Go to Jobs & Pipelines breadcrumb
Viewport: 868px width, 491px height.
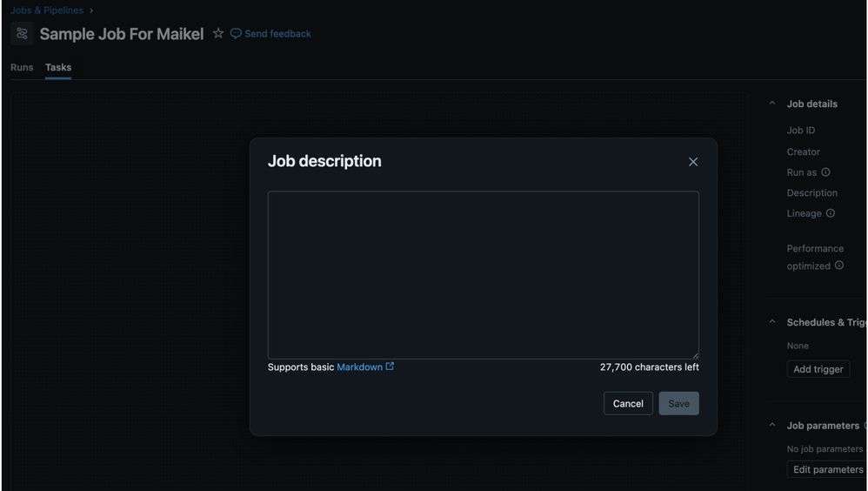tap(47, 10)
